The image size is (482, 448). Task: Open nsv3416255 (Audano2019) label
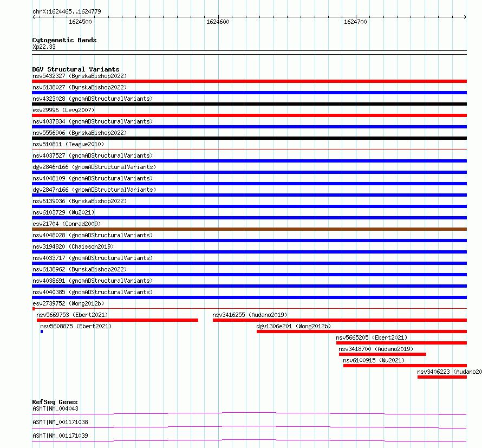250,315
